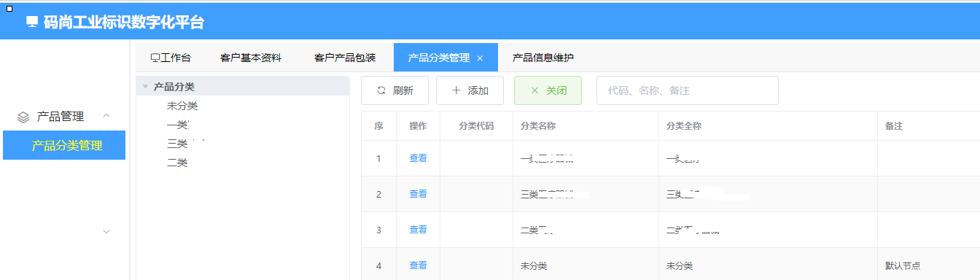Click the 添加 add button
Image resolution: width=980 pixels, height=280 pixels.
[470, 90]
